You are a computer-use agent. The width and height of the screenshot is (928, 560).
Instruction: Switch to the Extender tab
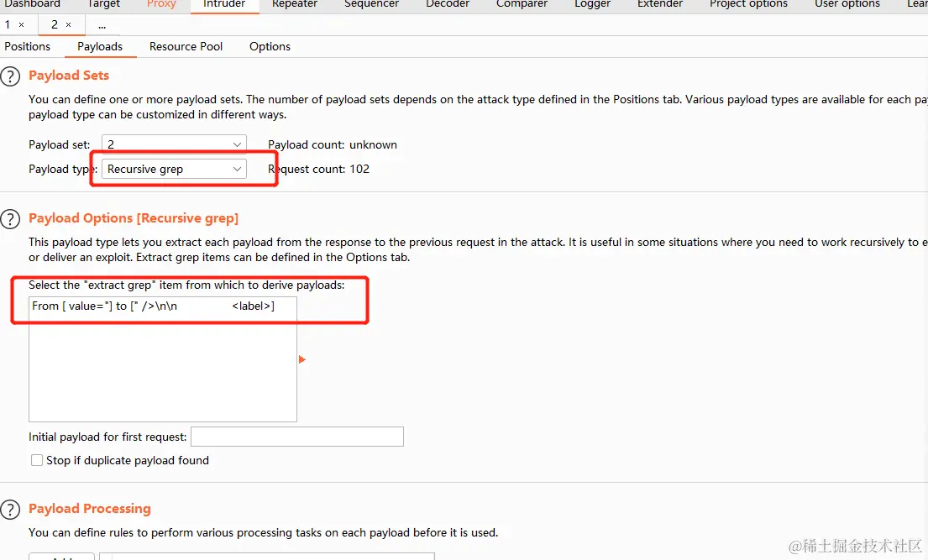point(660,4)
